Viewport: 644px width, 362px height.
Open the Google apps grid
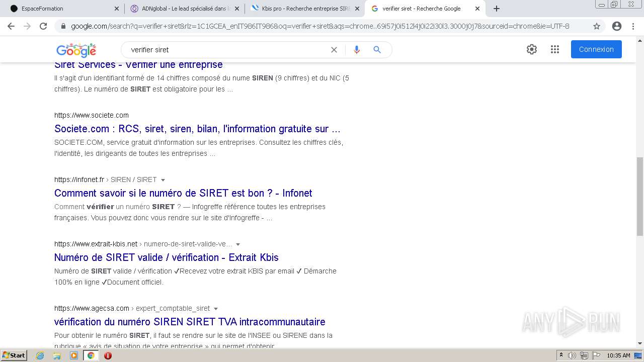(555, 49)
